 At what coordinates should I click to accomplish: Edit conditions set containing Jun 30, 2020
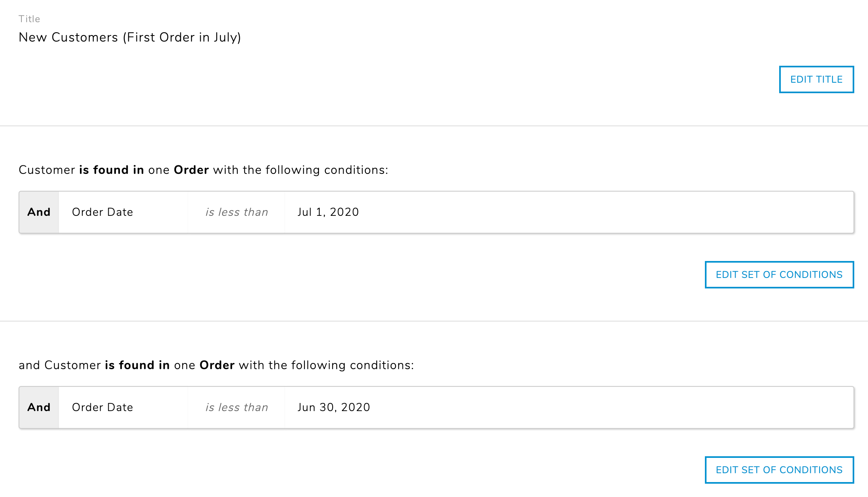click(779, 470)
